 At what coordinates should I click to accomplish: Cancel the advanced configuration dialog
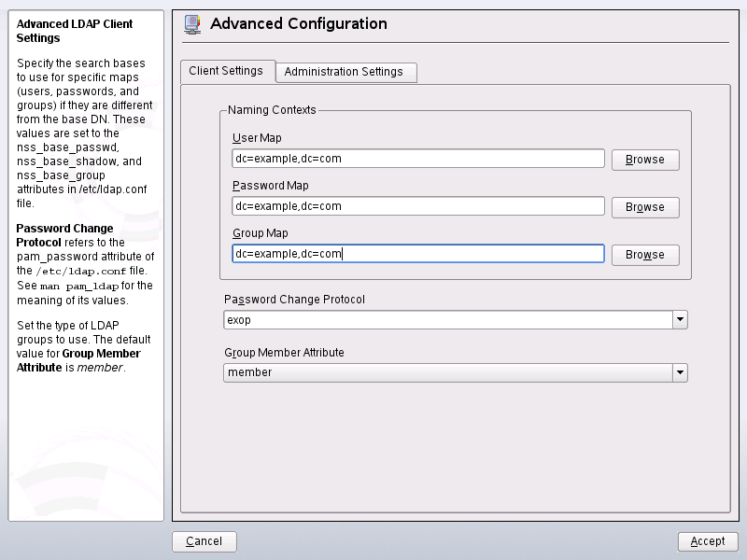click(204, 541)
